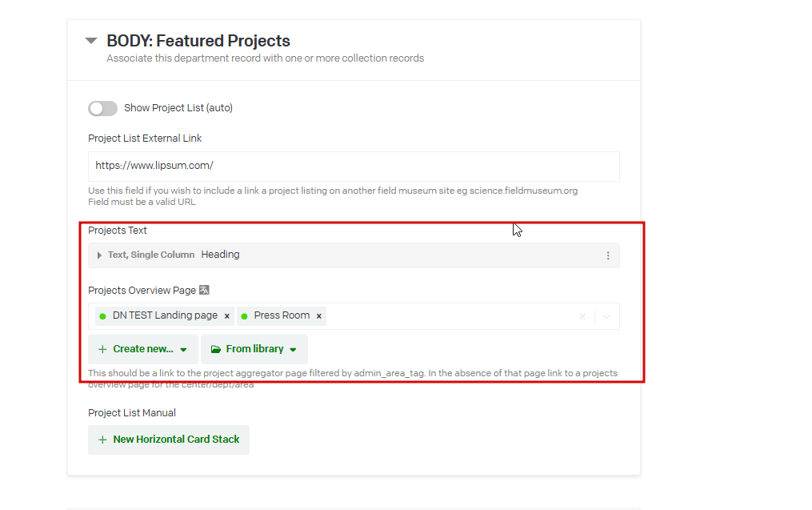Click the folder icon on From library
The image size is (812, 510).
[x=216, y=350]
